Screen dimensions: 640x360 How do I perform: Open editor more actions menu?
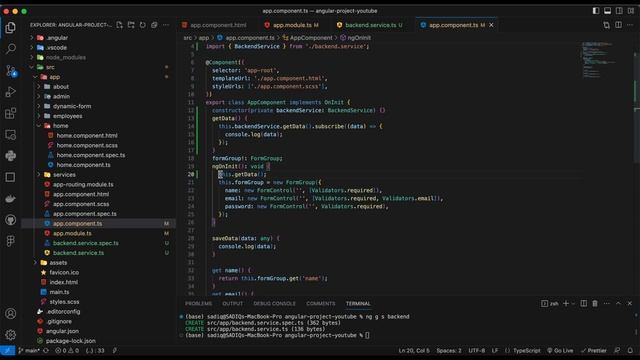[x=630, y=25]
